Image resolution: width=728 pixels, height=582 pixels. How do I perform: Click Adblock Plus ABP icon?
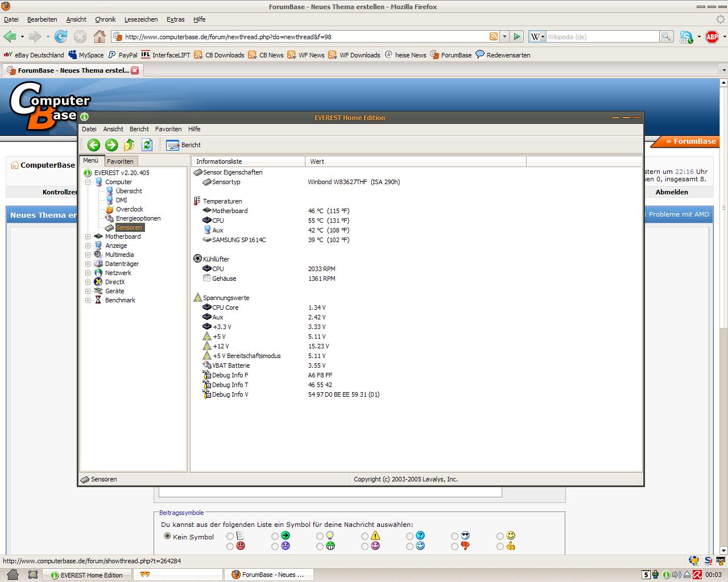[712, 37]
